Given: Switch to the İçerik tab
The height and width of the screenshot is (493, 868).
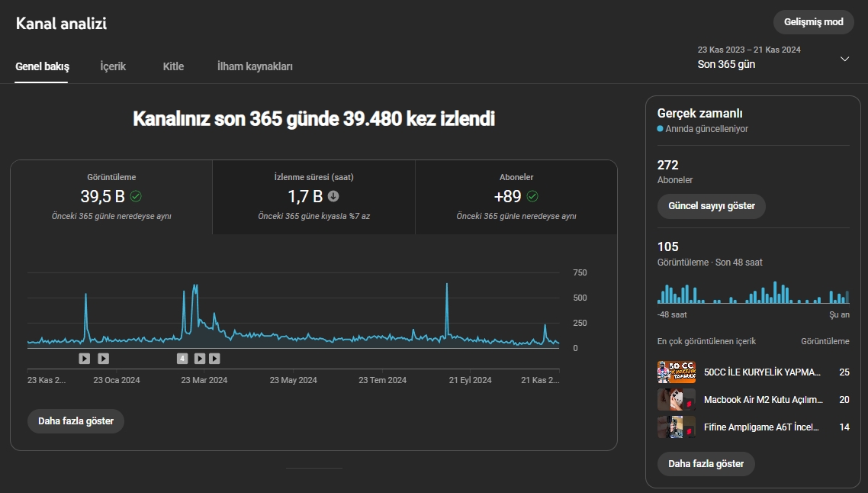Looking at the screenshot, I should click(113, 66).
